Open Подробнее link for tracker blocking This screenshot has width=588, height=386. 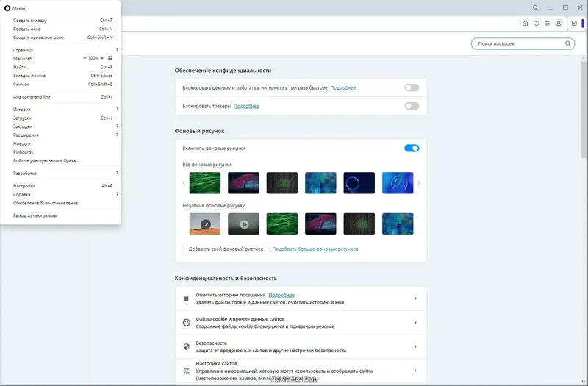(x=246, y=106)
